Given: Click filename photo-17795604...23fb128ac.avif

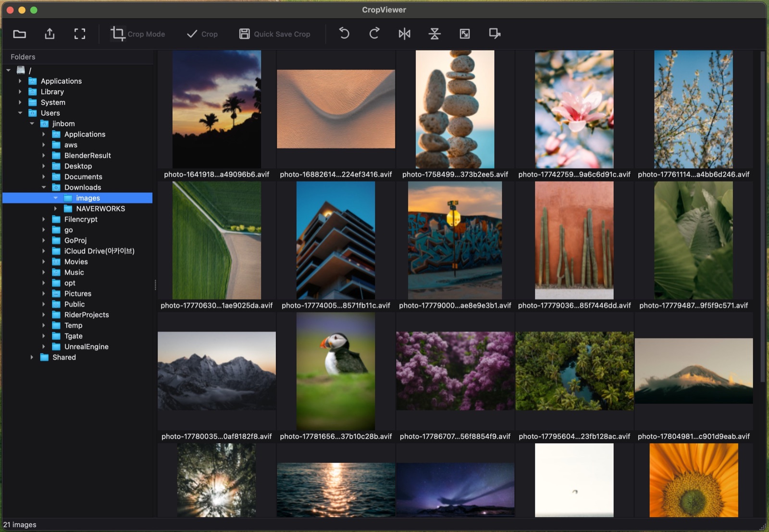Looking at the screenshot, I should pos(574,436).
